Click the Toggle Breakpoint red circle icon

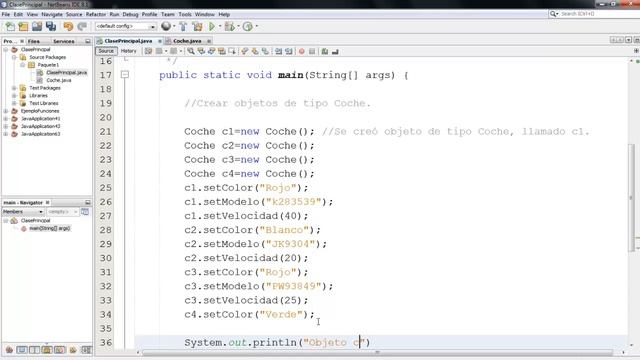pos(302,51)
